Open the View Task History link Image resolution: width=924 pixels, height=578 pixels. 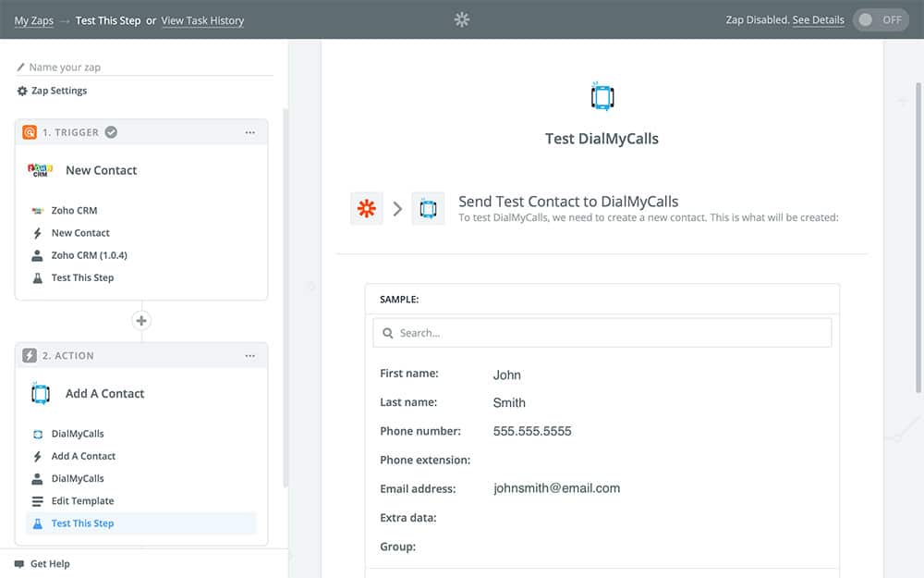[202, 20]
